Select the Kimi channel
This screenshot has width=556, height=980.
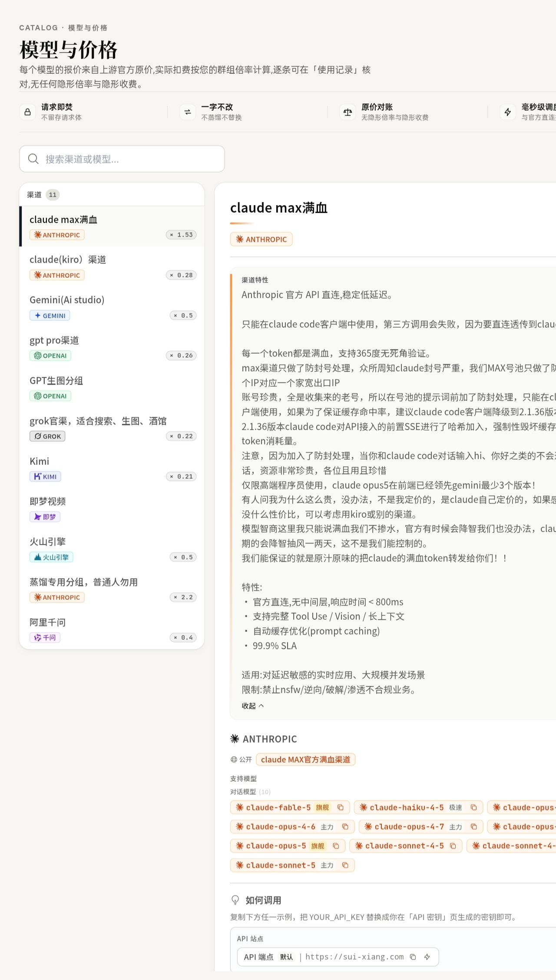[112, 468]
